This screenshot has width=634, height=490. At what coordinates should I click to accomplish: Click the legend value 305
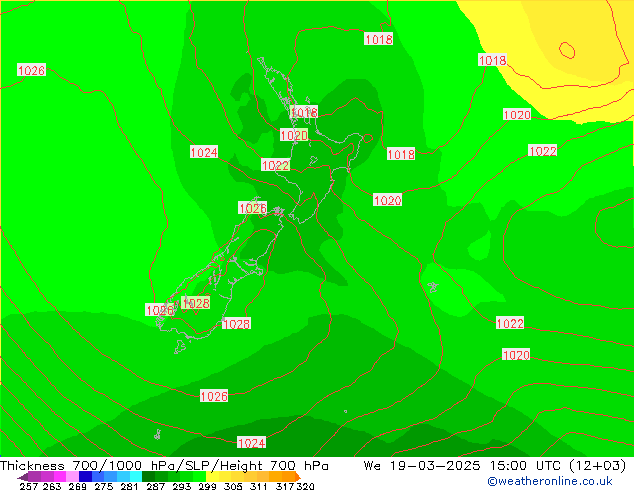[232, 486]
